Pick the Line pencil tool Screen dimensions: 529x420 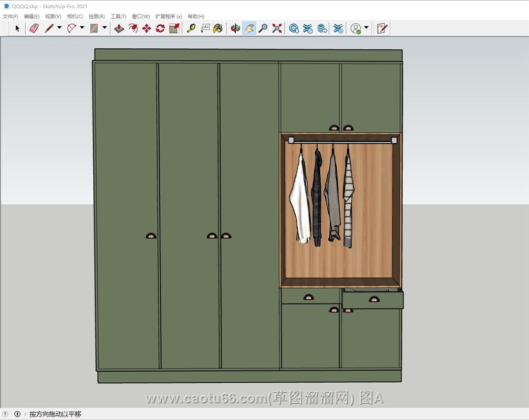coord(49,28)
